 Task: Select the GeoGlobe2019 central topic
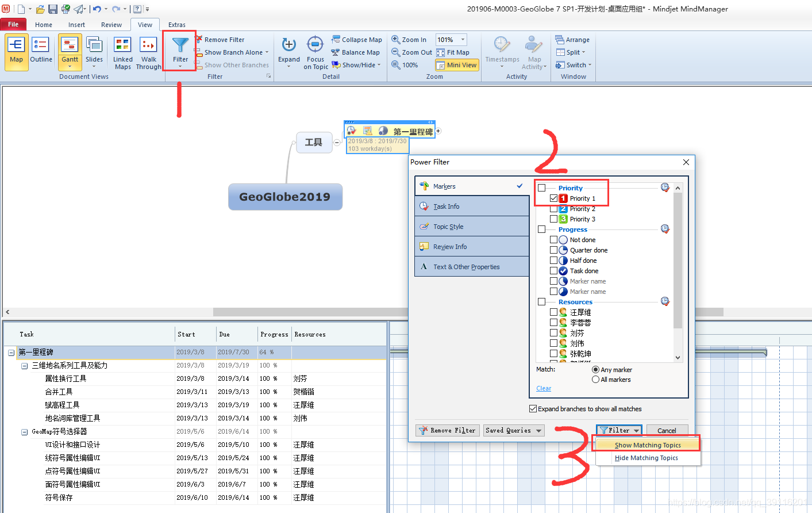point(285,197)
